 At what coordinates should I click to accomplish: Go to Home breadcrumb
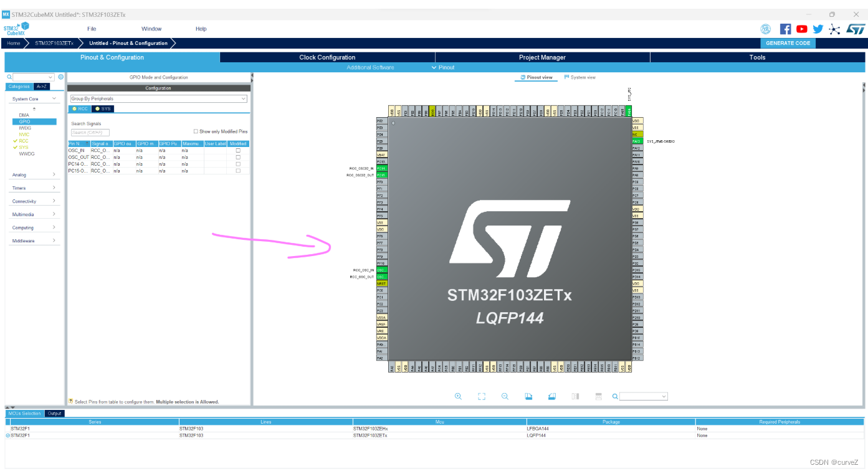(14, 43)
